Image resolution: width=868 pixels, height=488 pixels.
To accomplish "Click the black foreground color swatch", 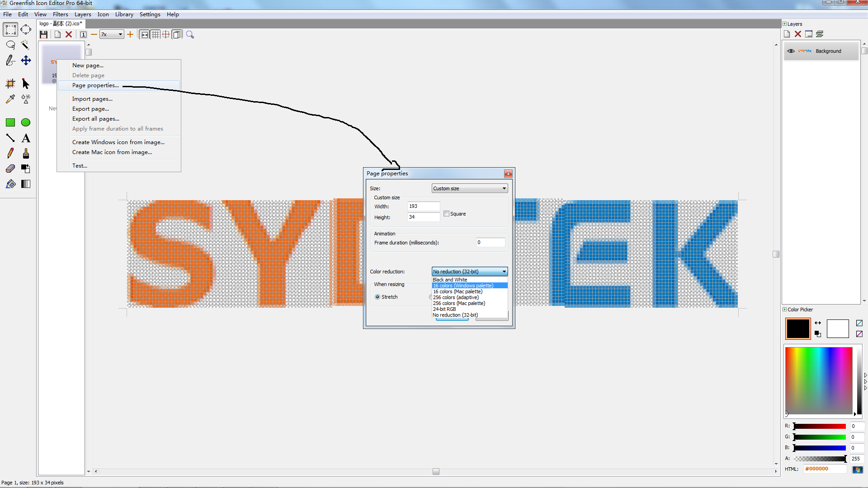I will click(798, 329).
